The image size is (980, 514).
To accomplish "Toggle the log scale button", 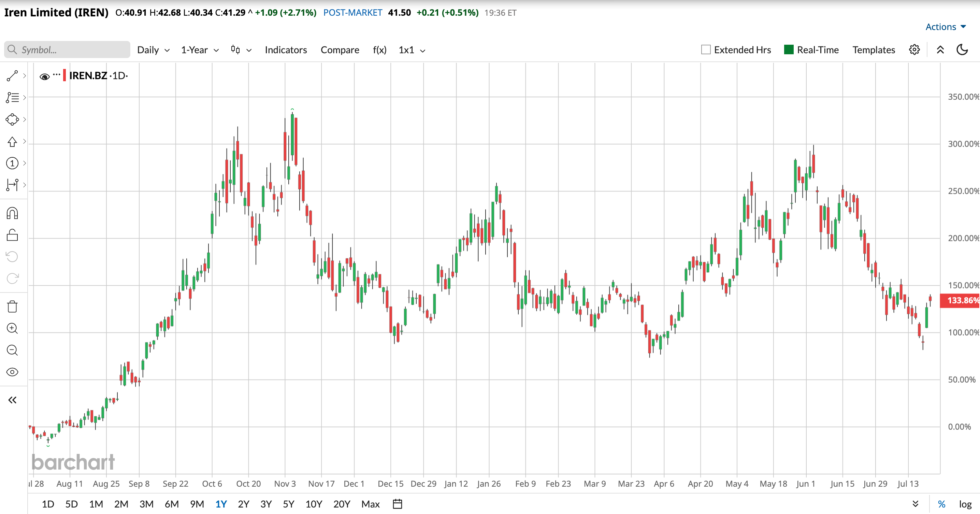I will (966, 504).
